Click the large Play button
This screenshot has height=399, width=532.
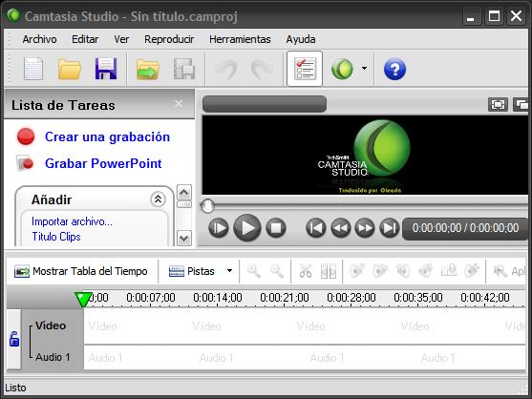(247, 228)
